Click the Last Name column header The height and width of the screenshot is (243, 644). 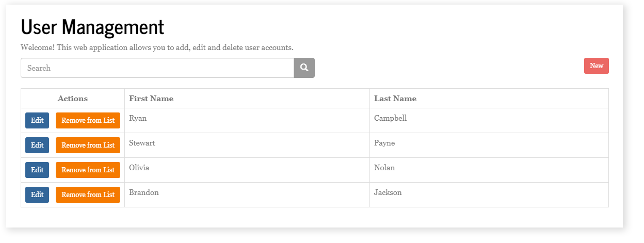[395, 99]
